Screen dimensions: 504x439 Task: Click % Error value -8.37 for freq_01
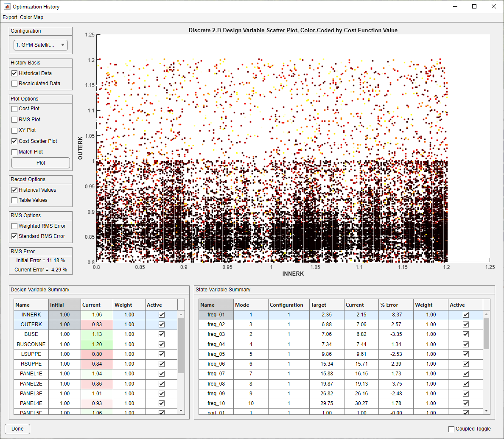(x=396, y=315)
